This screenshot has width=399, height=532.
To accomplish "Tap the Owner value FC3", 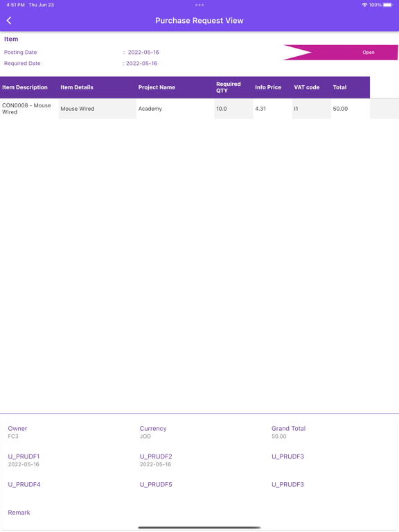I will pos(13,436).
